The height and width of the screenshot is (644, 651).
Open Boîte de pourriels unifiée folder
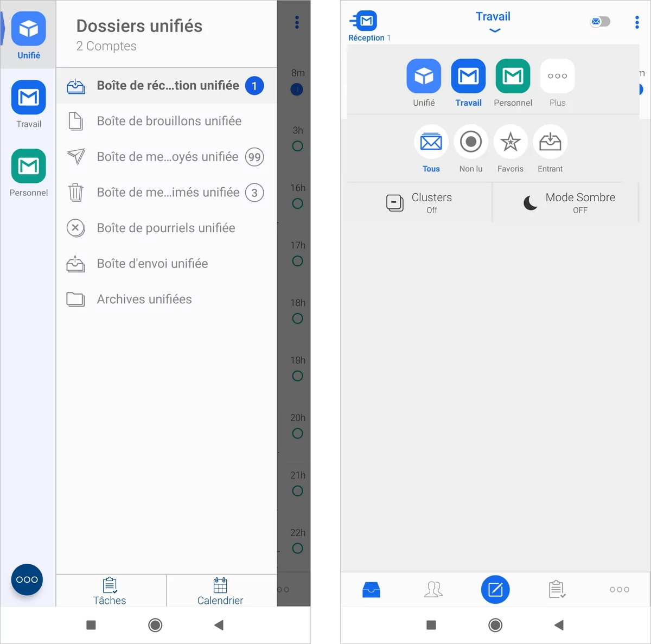coord(167,228)
